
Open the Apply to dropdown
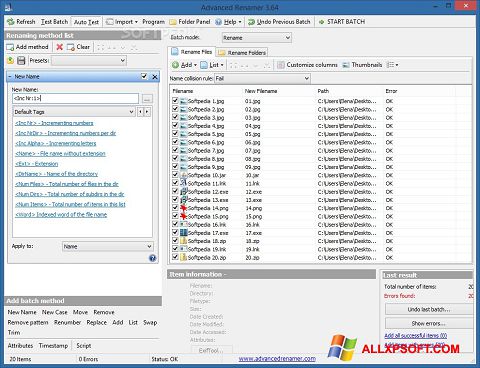(x=108, y=246)
